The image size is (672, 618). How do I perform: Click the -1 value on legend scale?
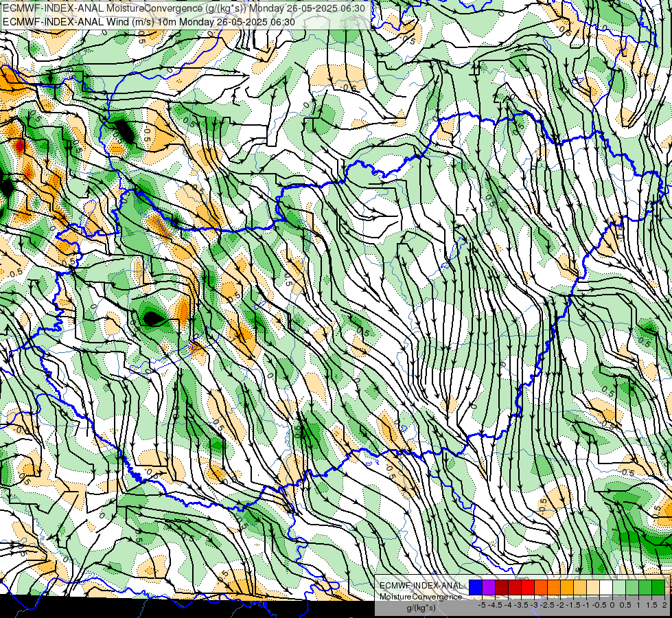click(586, 605)
